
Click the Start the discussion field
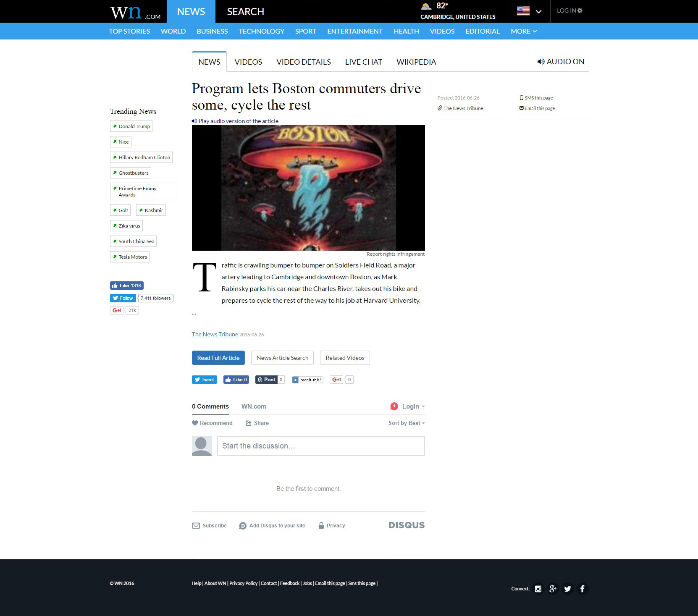click(321, 446)
